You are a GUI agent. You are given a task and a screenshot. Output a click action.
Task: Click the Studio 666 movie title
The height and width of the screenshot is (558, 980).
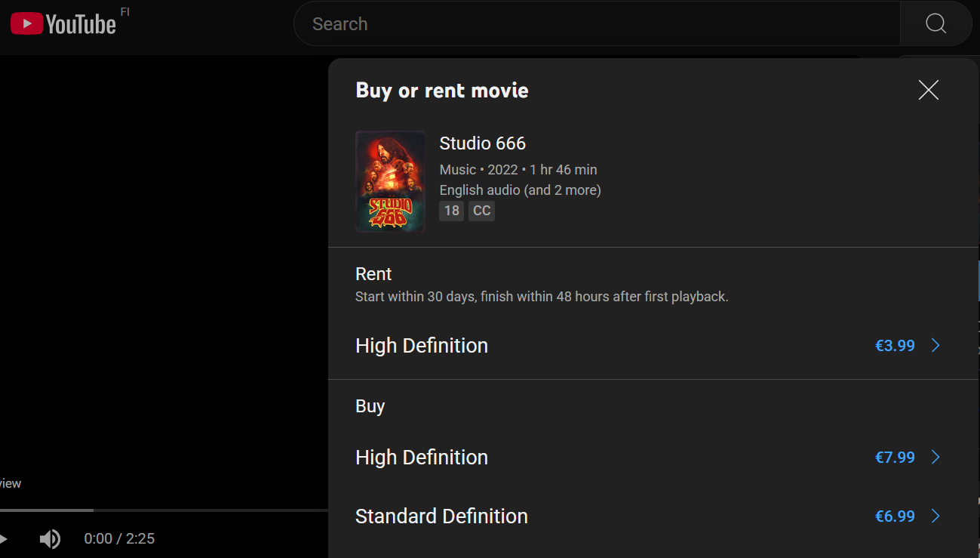pyautogui.click(x=483, y=143)
